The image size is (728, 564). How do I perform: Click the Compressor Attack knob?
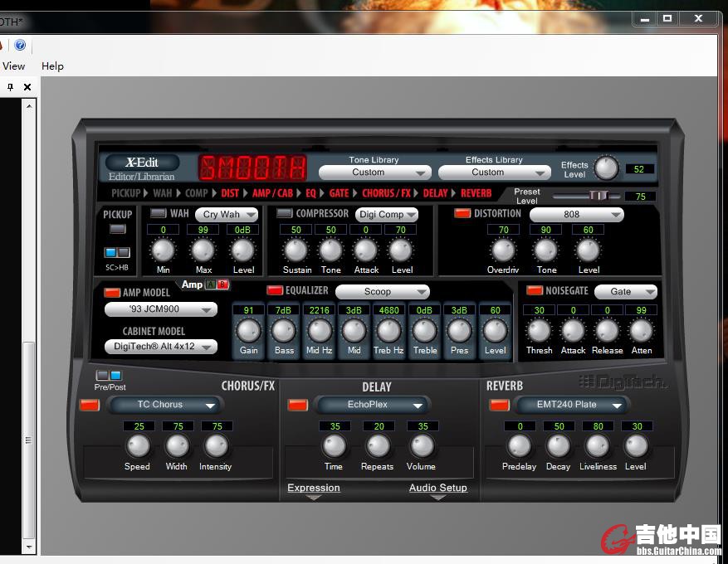click(x=365, y=250)
